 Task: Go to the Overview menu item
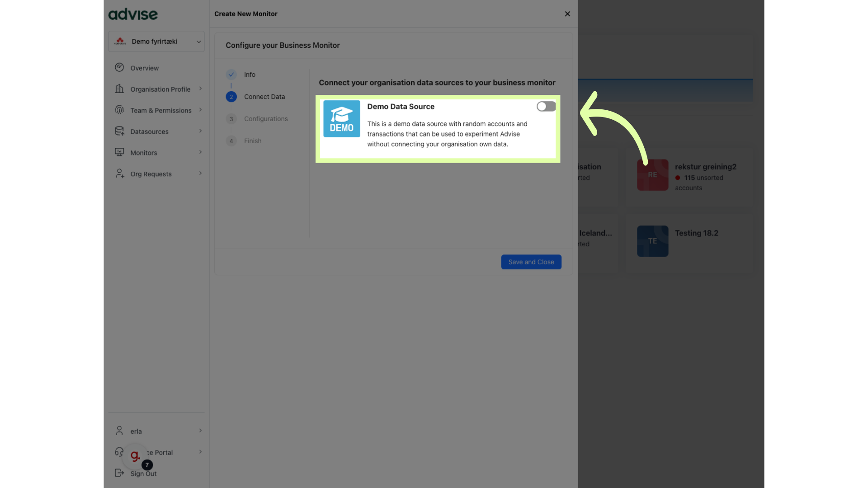[x=144, y=67]
